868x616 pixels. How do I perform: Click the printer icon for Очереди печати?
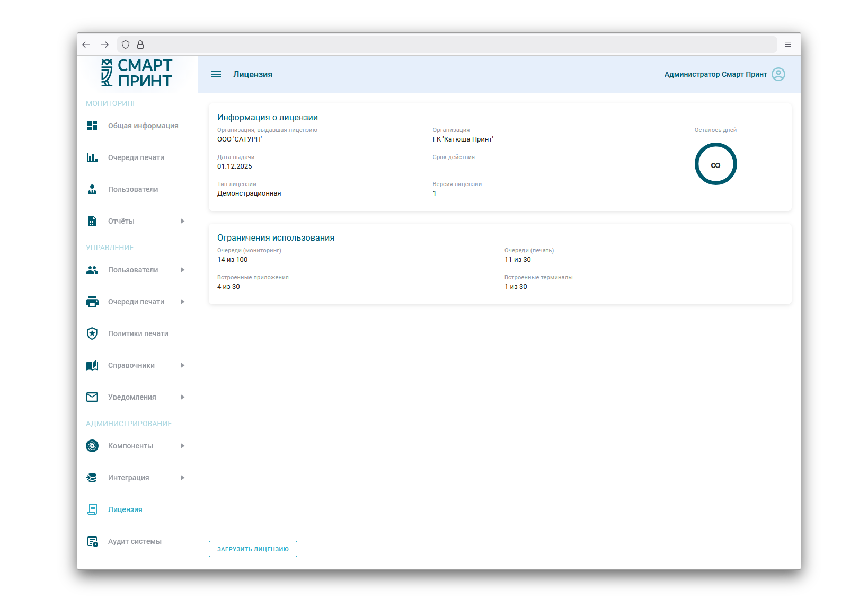point(92,302)
